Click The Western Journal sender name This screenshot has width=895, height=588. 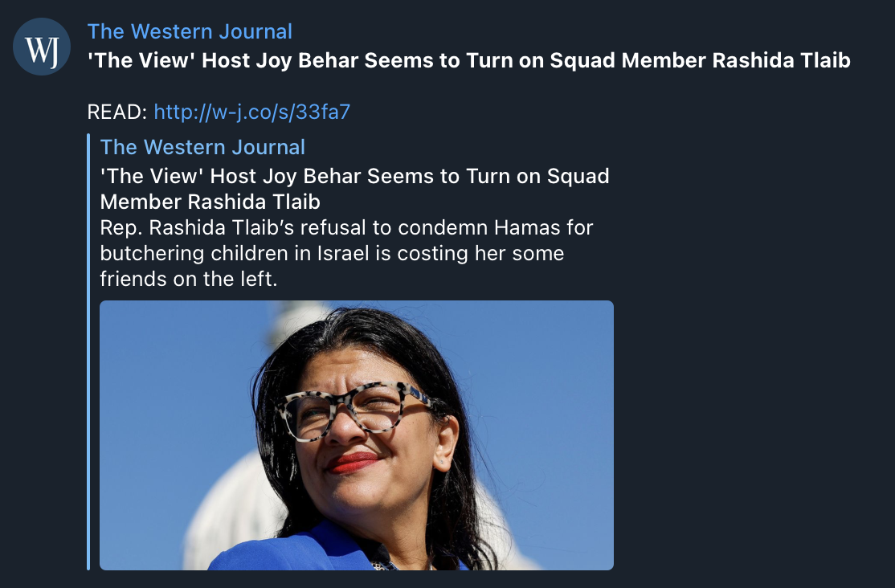(x=190, y=31)
